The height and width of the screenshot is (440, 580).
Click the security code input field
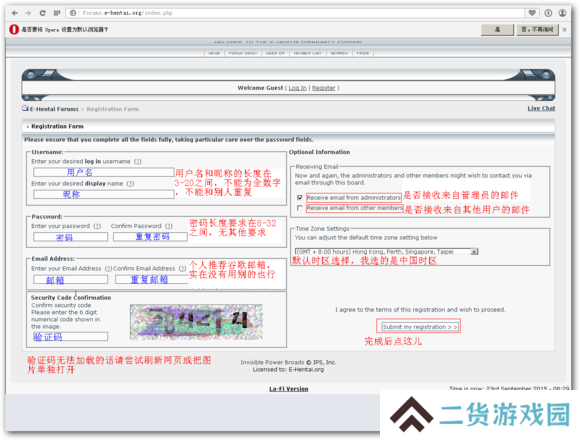[x=70, y=336]
